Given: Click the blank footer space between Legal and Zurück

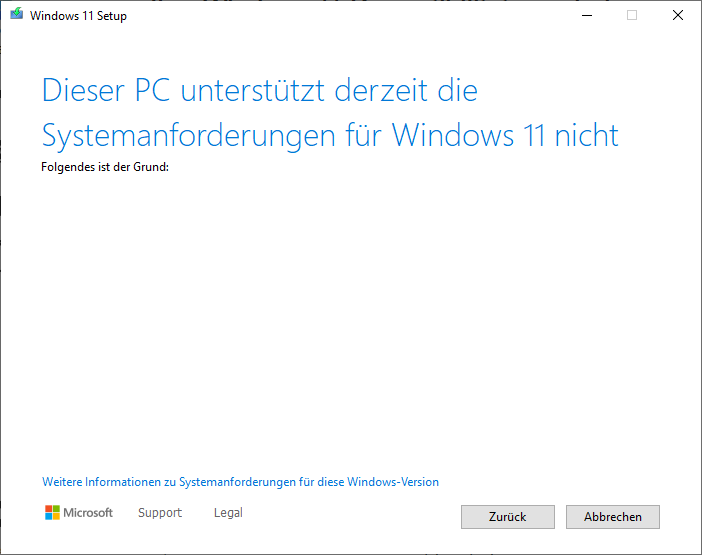Looking at the screenshot, I should click(350, 515).
